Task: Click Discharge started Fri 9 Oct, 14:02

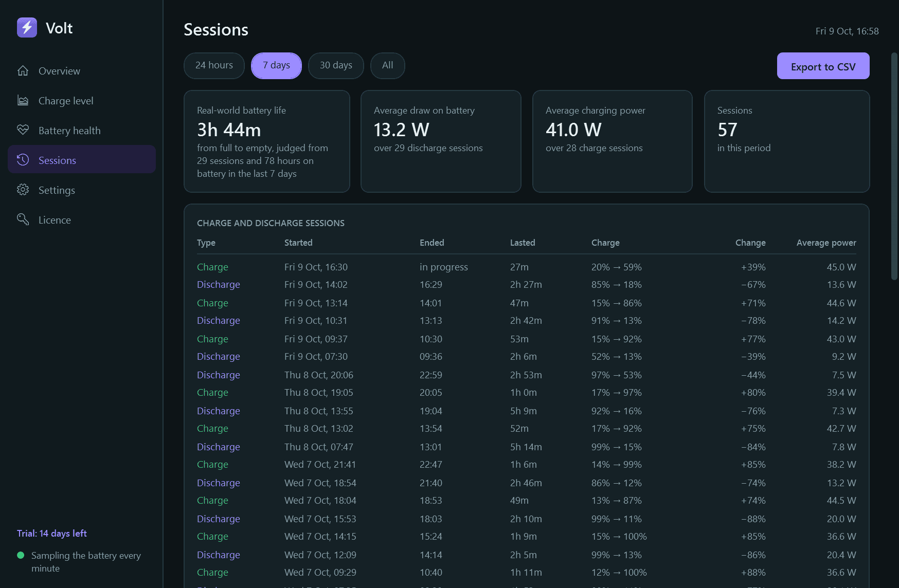Action: coord(527,285)
